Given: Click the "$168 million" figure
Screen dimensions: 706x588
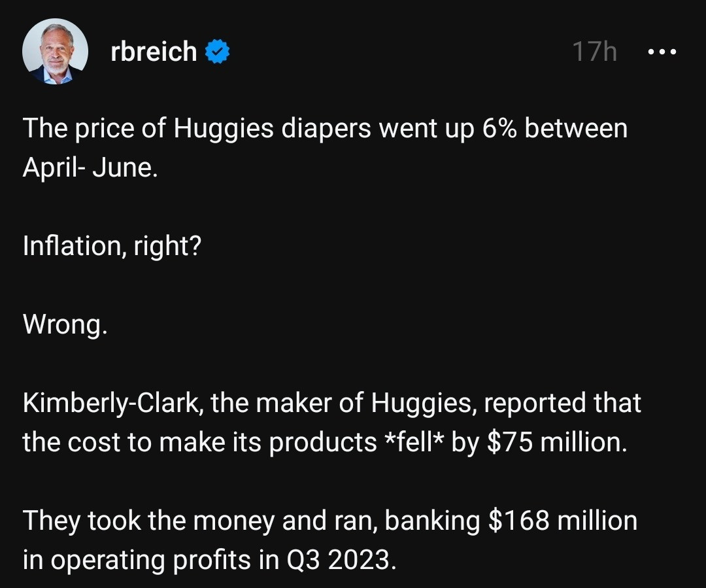Looking at the screenshot, I should [563, 521].
